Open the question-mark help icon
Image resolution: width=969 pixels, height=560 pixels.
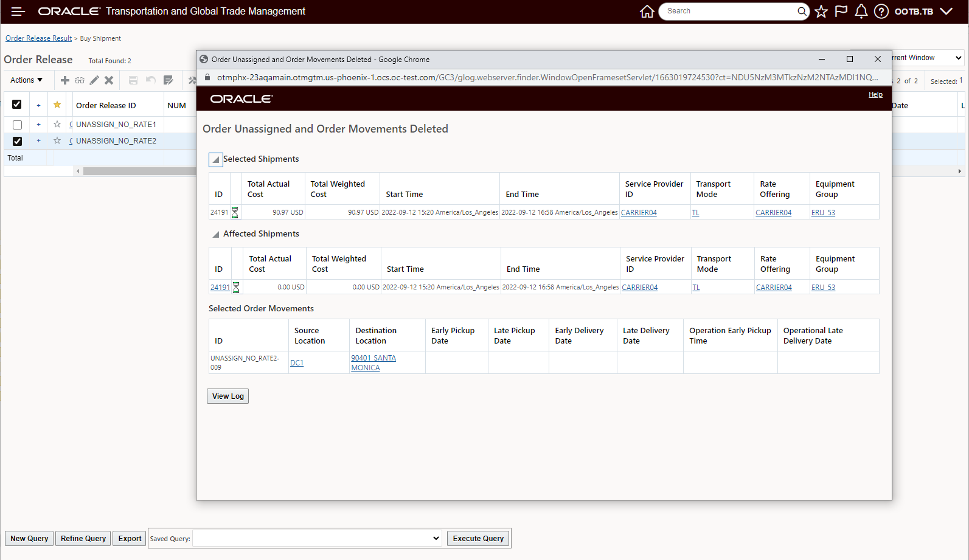tap(881, 12)
